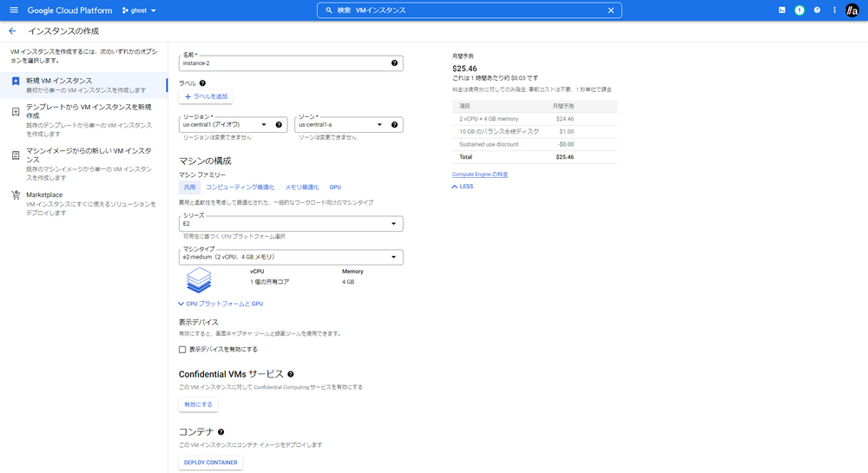Open the ghost project selector dropdown
Screen dimensions: 868x473
tap(139, 10)
